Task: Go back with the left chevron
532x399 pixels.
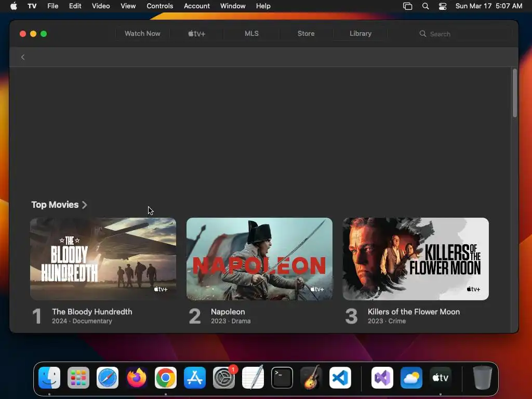Action: pos(23,57)
